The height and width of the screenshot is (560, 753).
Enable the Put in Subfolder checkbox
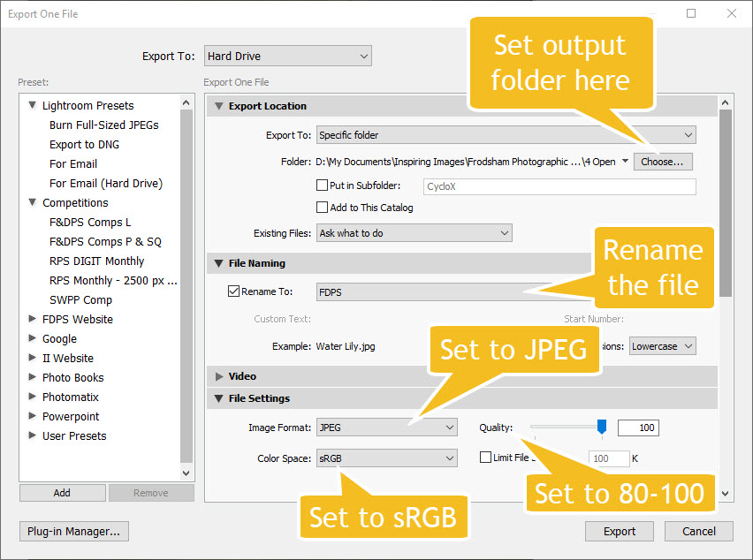pyautogui.click(x=323, y=186)
